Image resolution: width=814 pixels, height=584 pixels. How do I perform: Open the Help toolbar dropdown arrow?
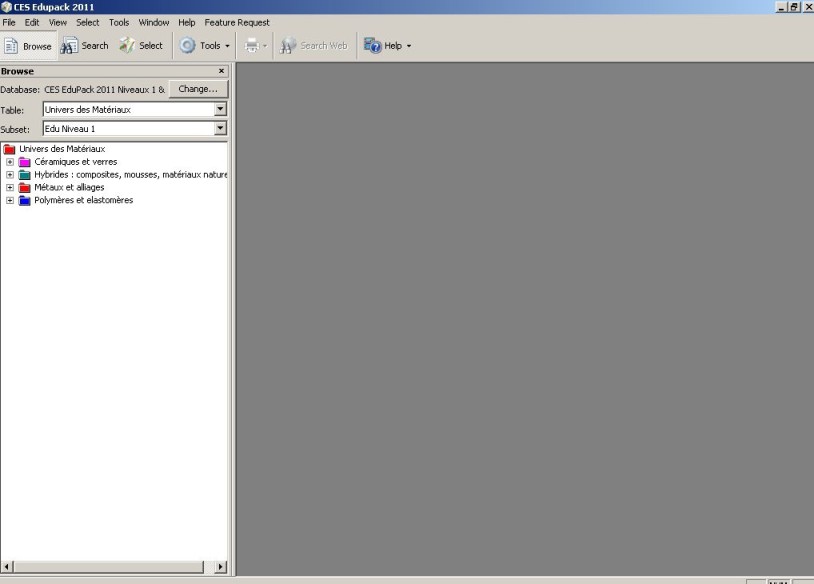pyautogui.click(x=409, y=46)
